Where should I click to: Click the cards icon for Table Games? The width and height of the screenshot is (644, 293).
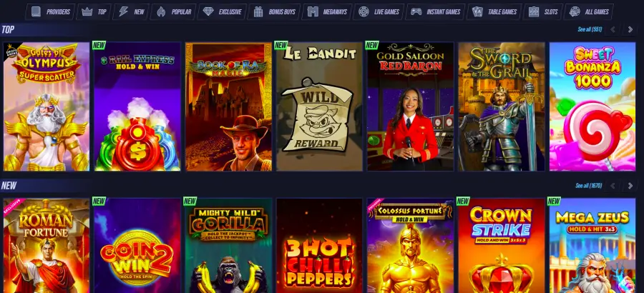pyautogui.click(x=477, y=12)
